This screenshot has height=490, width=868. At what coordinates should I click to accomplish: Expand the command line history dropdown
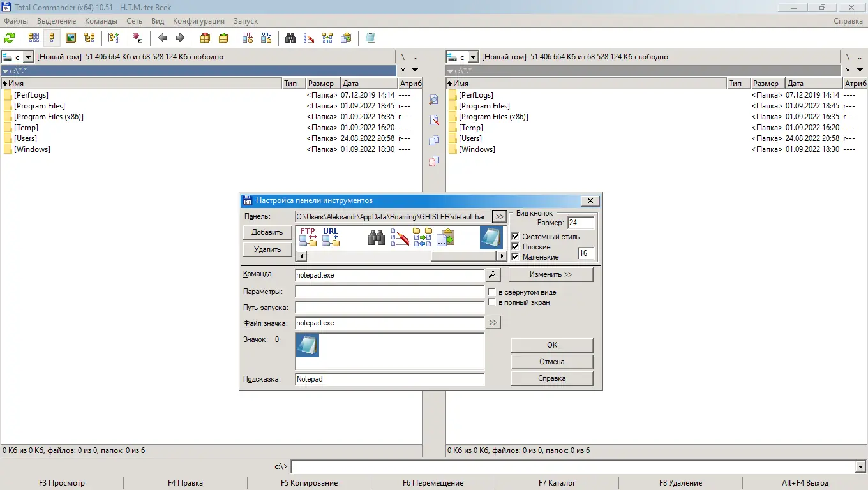click(860, 467)
